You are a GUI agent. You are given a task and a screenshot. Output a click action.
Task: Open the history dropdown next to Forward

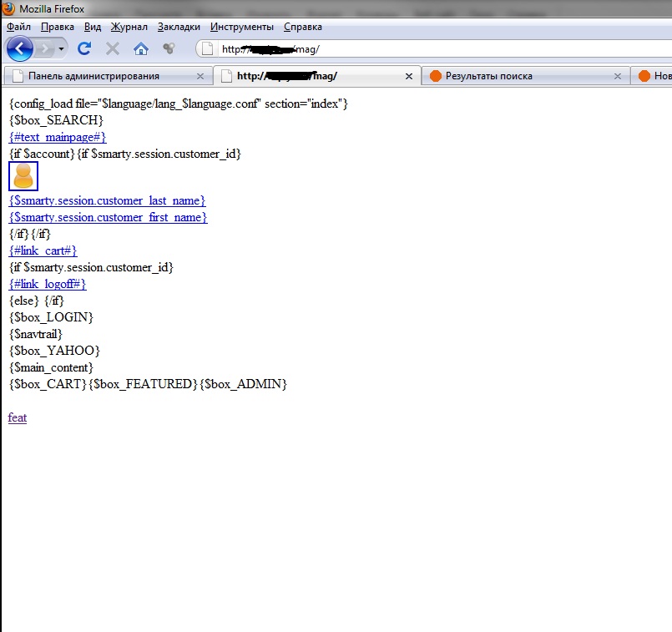[62, 48]
